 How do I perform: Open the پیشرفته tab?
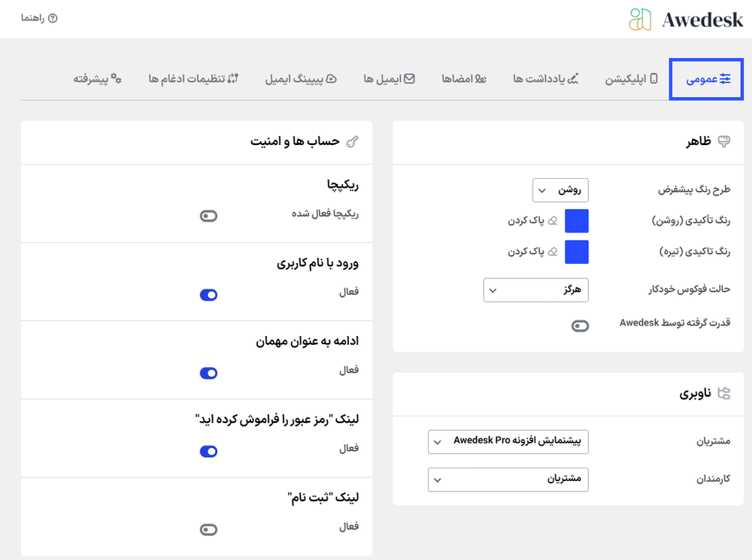tap(97, 78)
